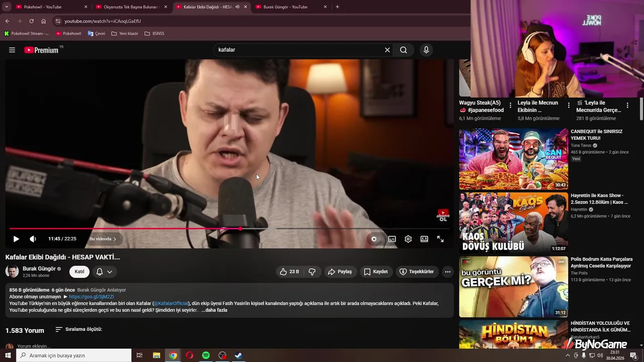View site information icon in address bar
This screenshot has height=362, width=644.
58,21
